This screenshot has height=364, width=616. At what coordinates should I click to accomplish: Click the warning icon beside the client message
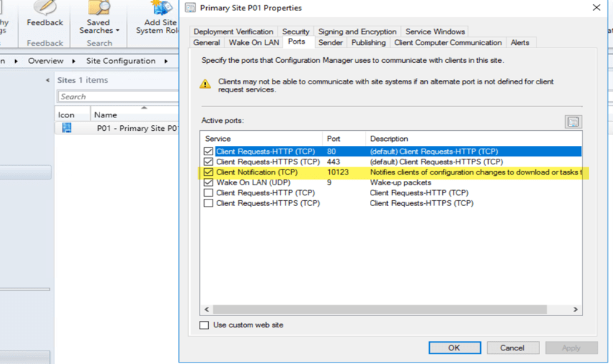(x=205, y=84)
